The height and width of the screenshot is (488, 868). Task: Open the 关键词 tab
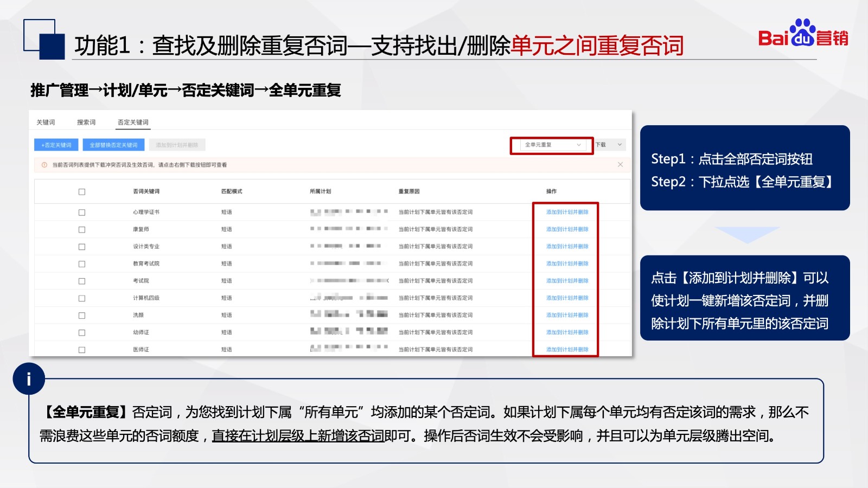click(x=46, y=123)
